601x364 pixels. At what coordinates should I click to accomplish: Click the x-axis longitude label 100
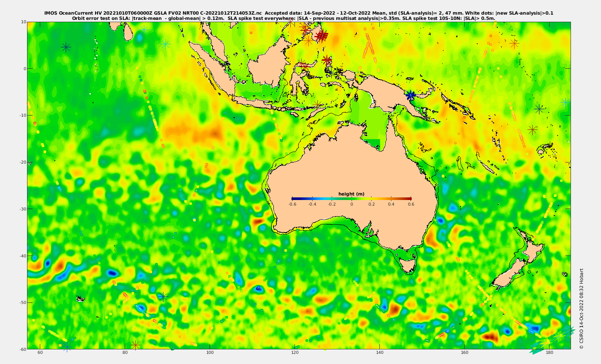pos(210,353)
